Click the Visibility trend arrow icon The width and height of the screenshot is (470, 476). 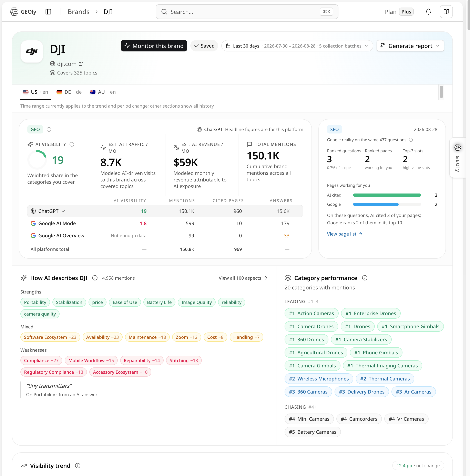tap(24, 466)
